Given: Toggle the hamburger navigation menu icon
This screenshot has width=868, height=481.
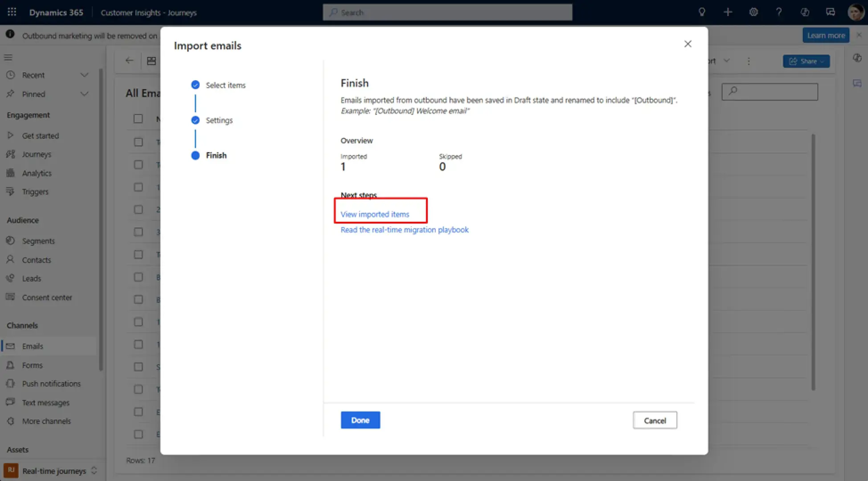Looking at the screenshot, I should point(8,57).
